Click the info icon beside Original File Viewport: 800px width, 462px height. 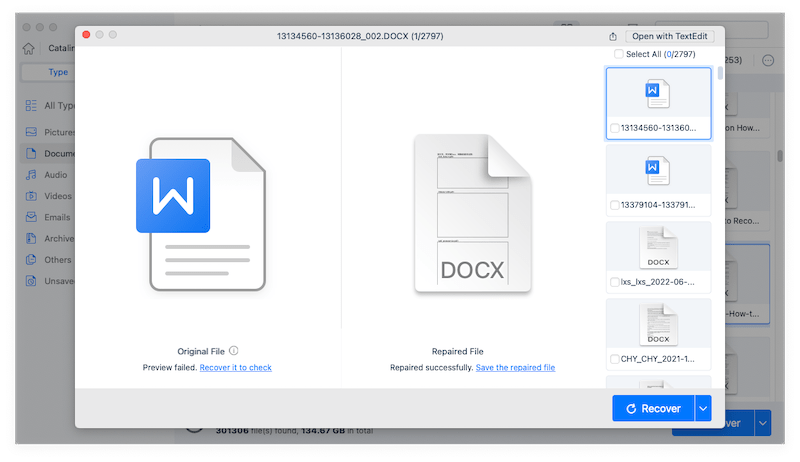[234, 350]
